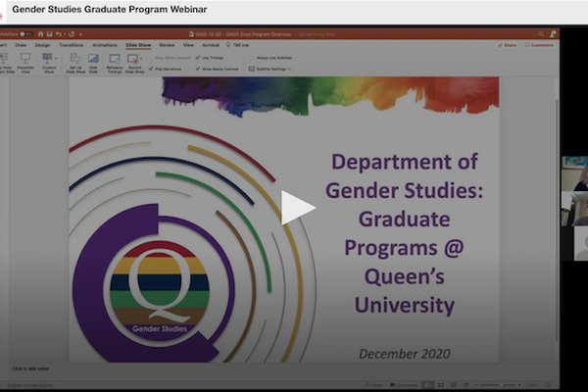Click the 'Gender Studies Graduate Program Webinar' title
Image resolution: width=588 pixels, height=392 pixels.
click(x=110, y=10)
